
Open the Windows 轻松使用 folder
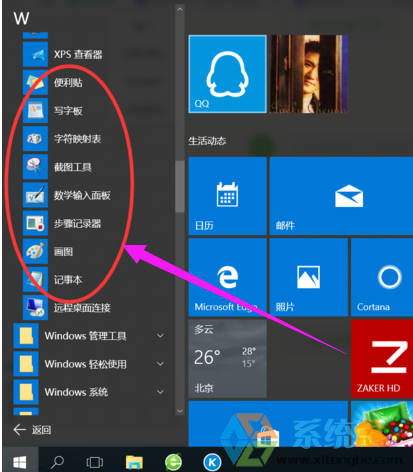(90, 364)
